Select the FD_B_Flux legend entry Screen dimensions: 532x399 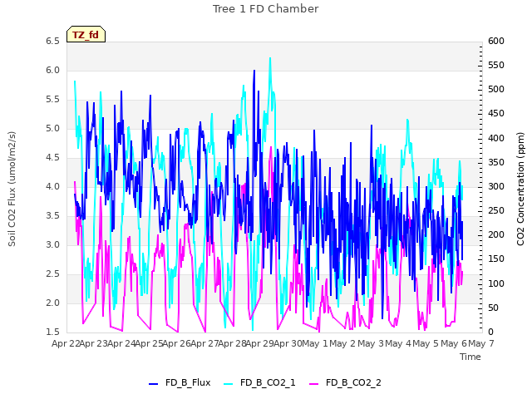click(180, 382)
